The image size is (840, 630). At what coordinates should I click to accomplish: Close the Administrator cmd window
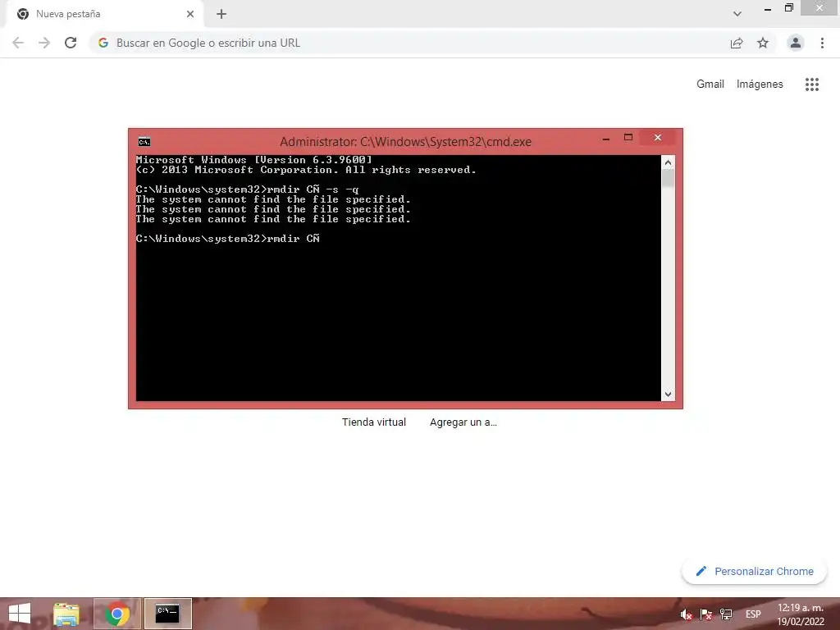(658, 138)
